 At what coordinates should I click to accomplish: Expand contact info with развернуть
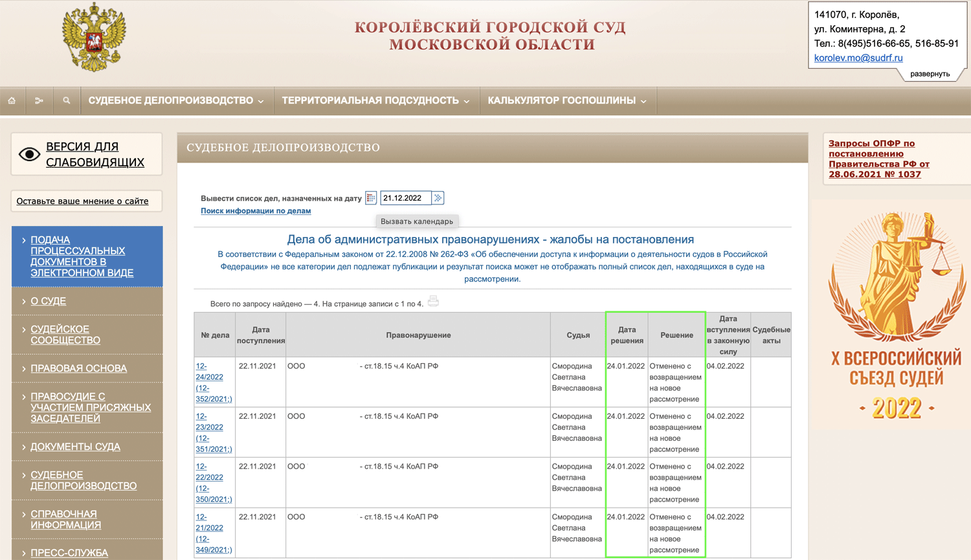930,74
